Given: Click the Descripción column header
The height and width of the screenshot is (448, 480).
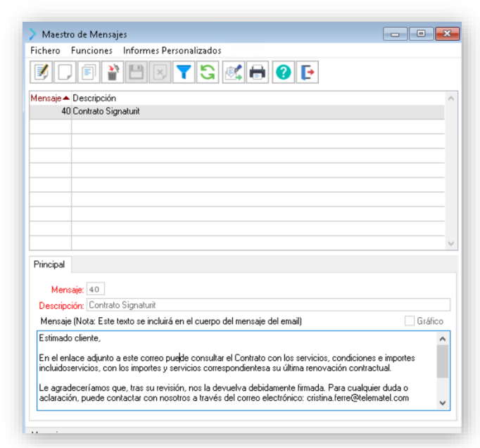Looking at the screenshot, I should click(258, 98).
